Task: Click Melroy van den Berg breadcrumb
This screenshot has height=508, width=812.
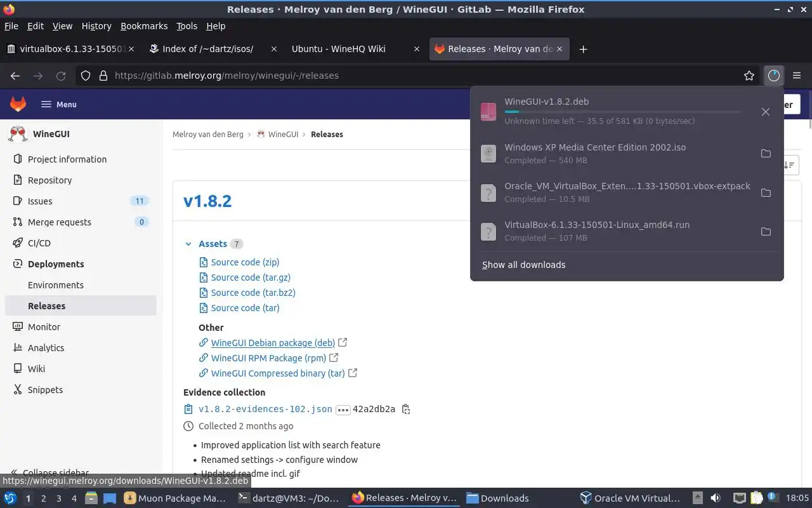Action: pyautogui.click(x=208, y=135)
